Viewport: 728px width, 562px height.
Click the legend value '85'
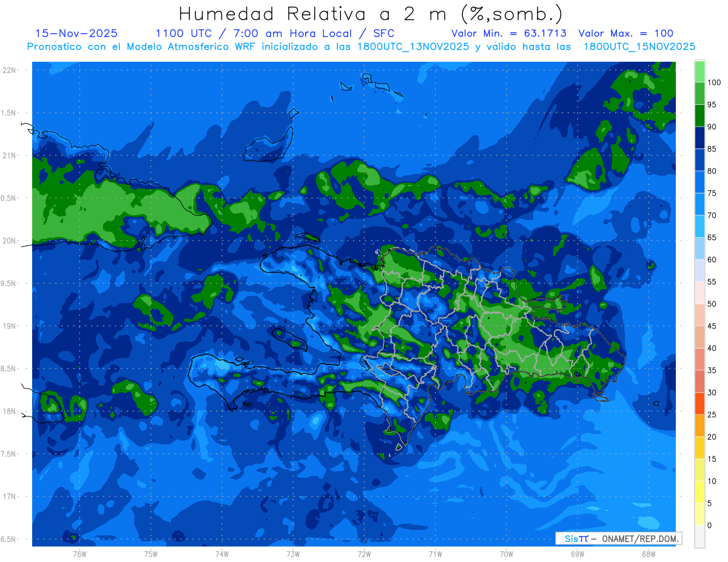tap(712, 149)
